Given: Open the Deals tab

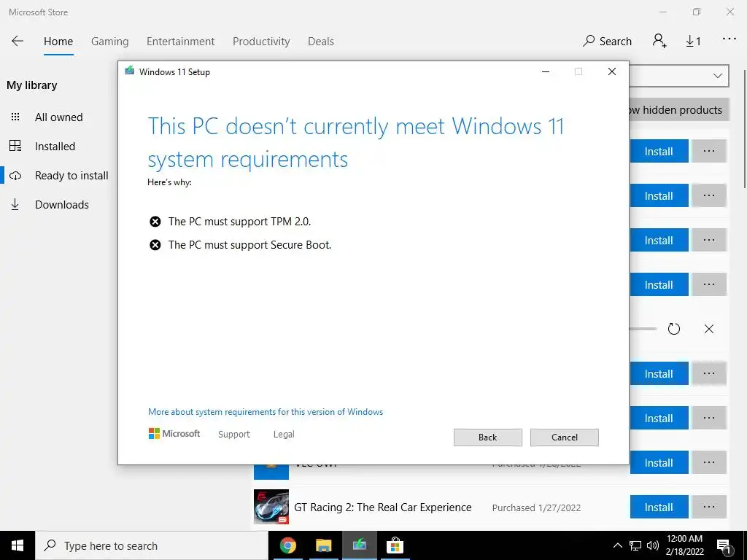Looking at the screenshot, I should coord(321,42).
